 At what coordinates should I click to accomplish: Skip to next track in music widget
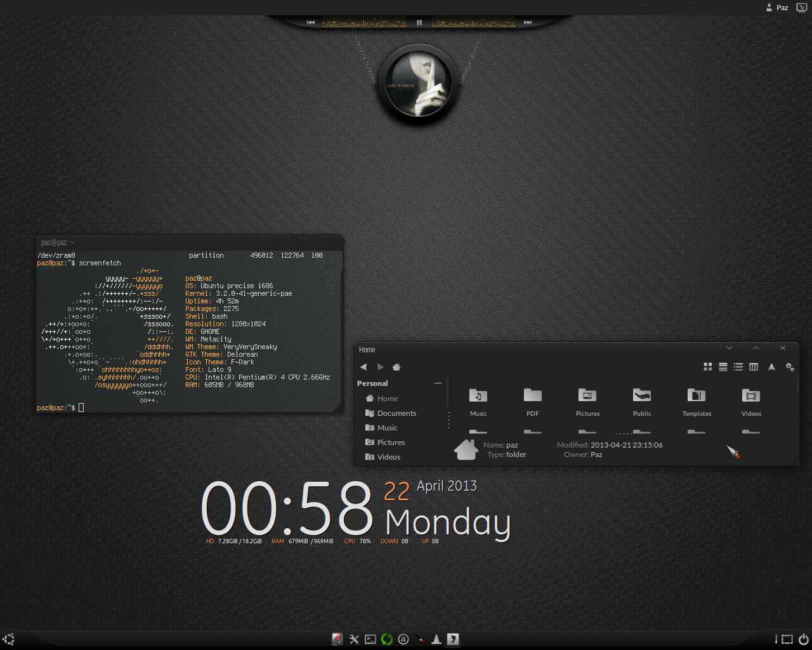tap(528, 22)
